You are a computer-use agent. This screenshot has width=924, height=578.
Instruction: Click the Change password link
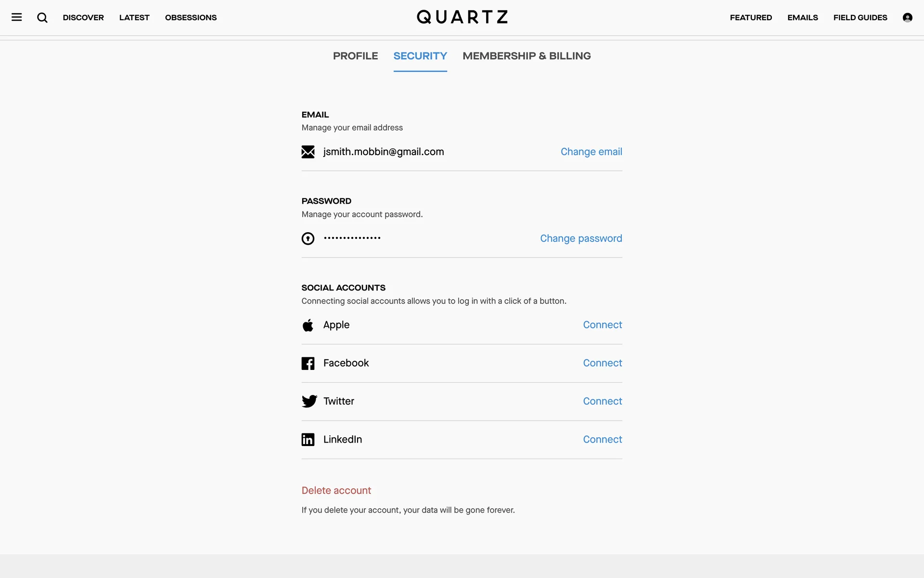(581, 238)
